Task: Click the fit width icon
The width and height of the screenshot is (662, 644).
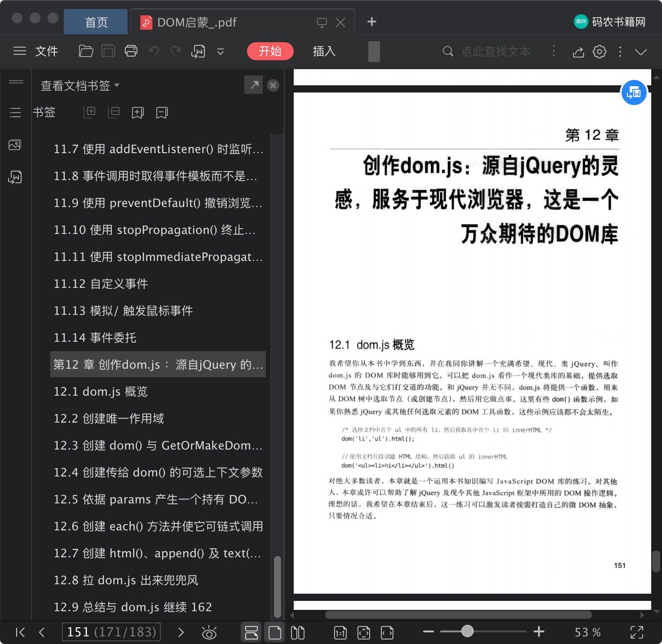Action: pos(387,633)
